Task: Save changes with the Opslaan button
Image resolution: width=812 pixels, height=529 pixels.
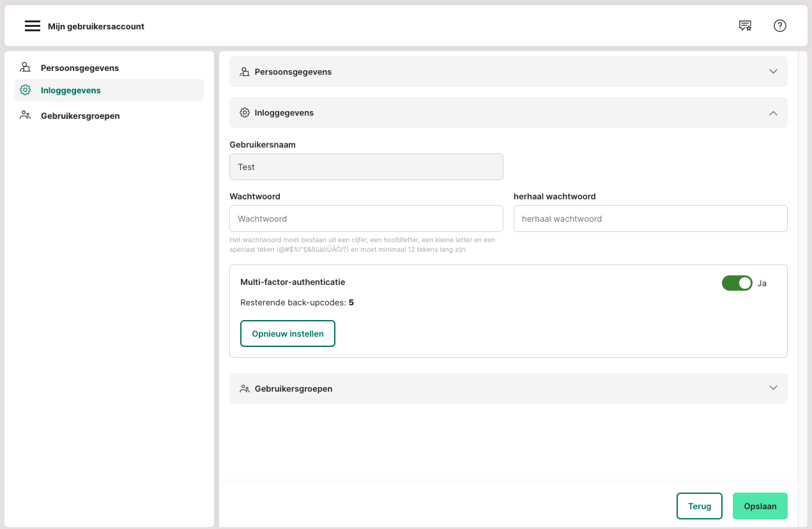Action: (760, 506)
